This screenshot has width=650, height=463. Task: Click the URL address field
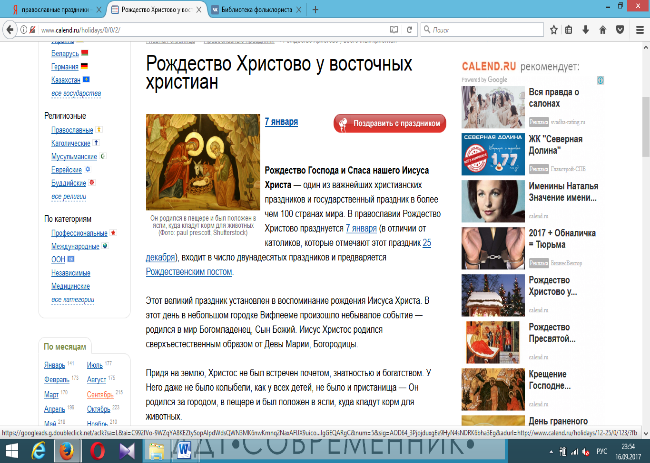pos(211,29)
